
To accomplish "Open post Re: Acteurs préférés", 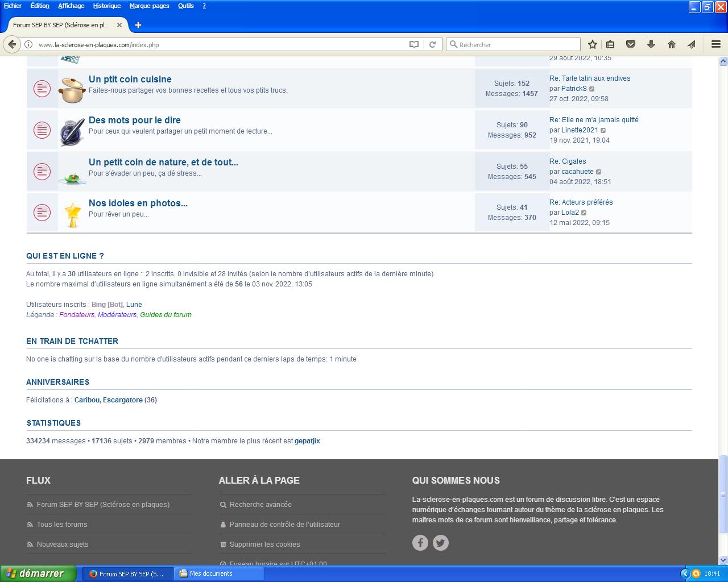I will tap(581, 202).
